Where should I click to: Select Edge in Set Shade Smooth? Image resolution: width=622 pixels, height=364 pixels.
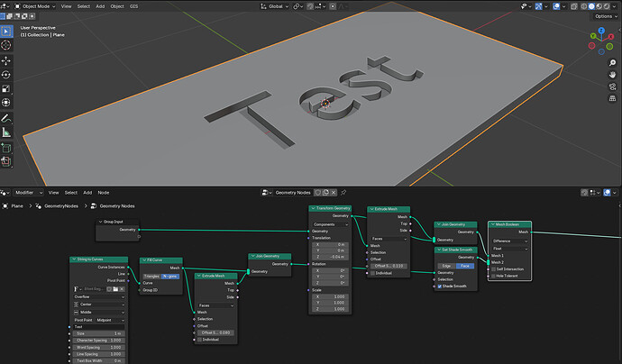446,266
